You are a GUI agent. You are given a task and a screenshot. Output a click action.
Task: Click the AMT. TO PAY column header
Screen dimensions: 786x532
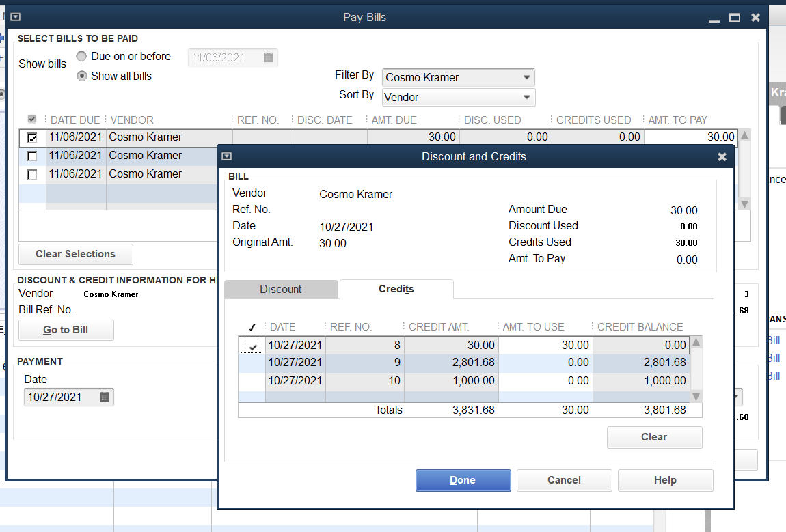tap(677, 120)
